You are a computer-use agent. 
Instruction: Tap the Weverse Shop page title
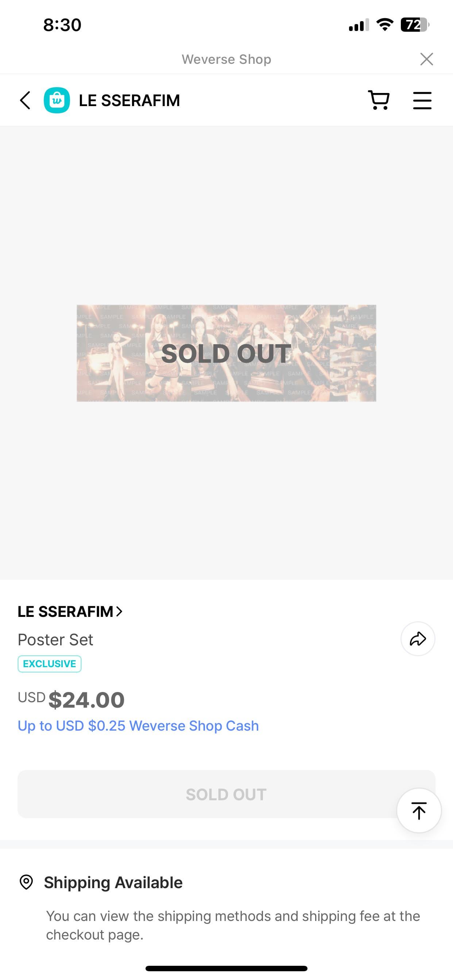[x=226, y=59]
